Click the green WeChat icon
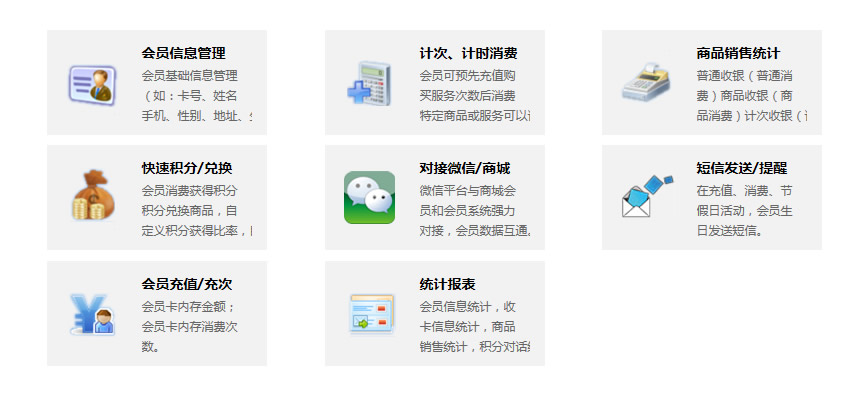This screenshot has height=396, width=855. (369, 197)
